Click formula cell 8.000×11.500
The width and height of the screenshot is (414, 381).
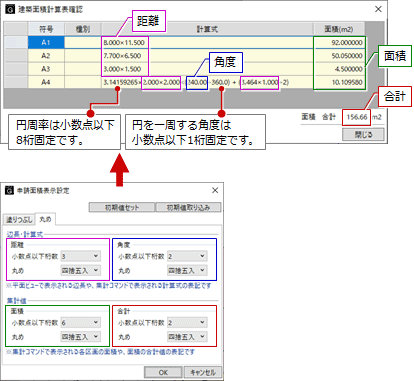pyautogui.click(x=207, y=43)
